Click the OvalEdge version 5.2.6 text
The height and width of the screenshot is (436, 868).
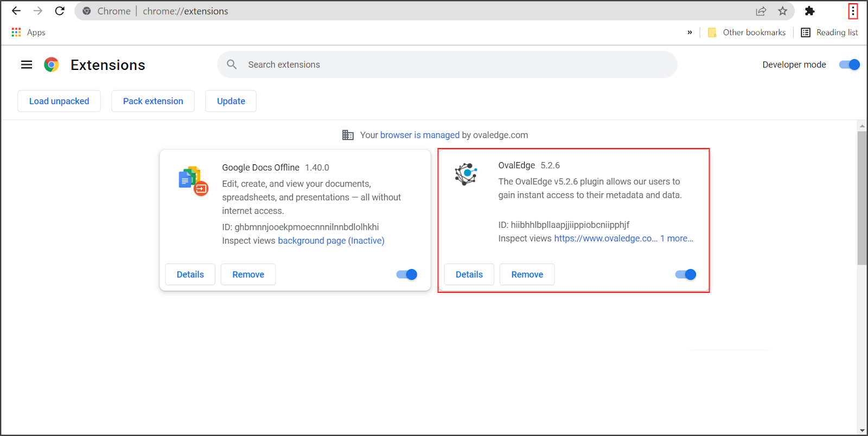[x=550, y=165]
